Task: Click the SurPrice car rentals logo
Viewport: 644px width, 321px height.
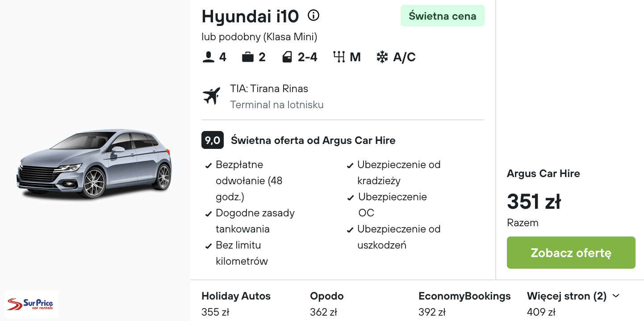Action: click(x=32, y=304)
